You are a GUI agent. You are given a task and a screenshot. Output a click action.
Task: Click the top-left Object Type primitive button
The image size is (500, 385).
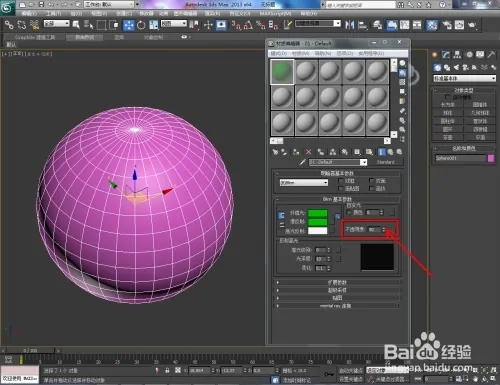click(448, 105)
